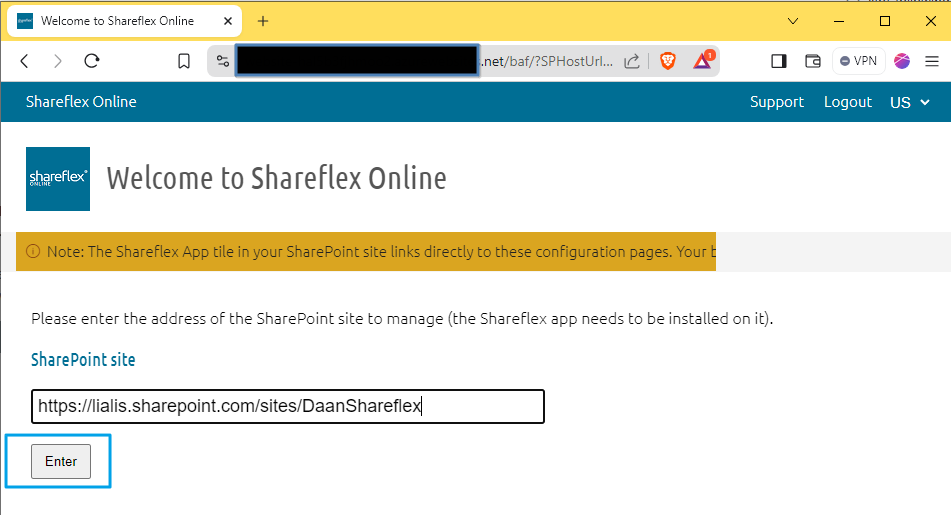Screen dimensions: 951x515
Task: Click the SharePoint site label
Action: click(x=83, y=360)
